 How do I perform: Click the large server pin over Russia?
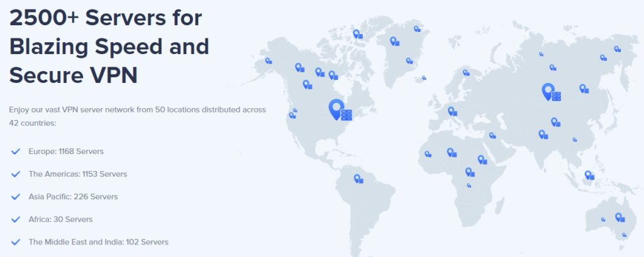[x=551, y=92]
